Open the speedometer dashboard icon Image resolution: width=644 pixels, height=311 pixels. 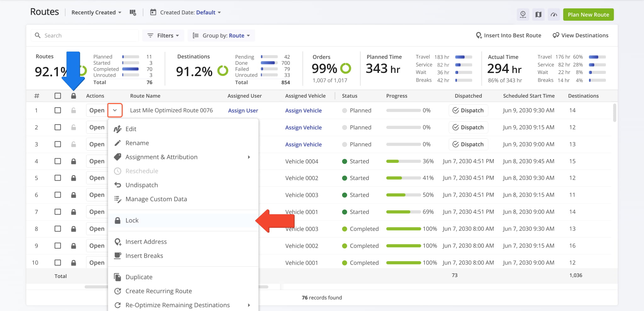point(554,14)
